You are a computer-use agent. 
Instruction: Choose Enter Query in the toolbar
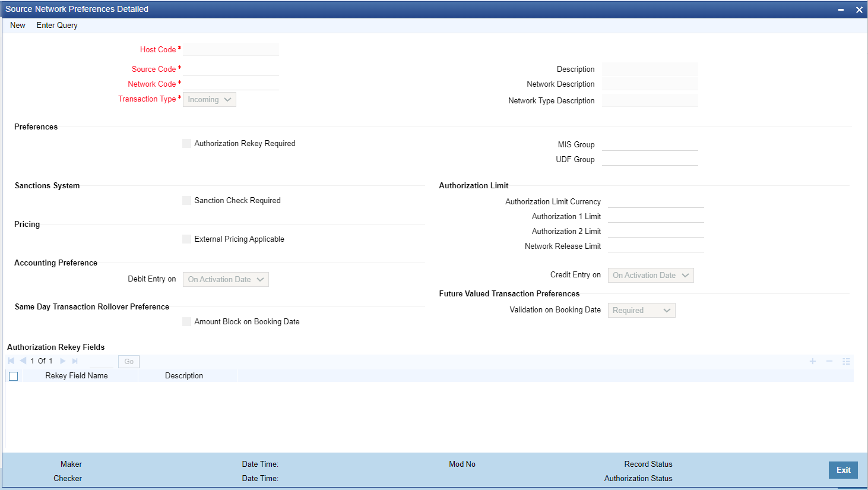click(57, 26)
